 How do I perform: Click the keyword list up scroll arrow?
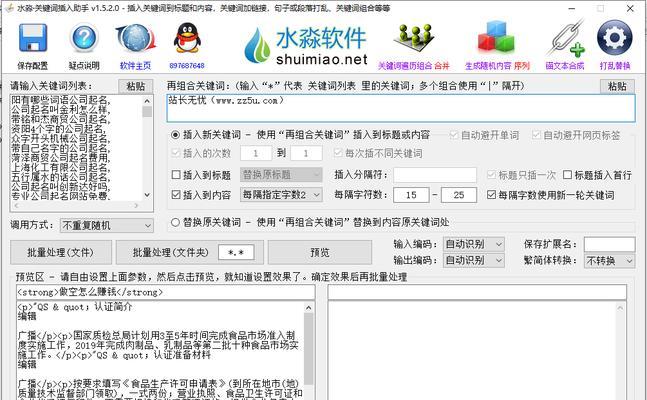147,100
